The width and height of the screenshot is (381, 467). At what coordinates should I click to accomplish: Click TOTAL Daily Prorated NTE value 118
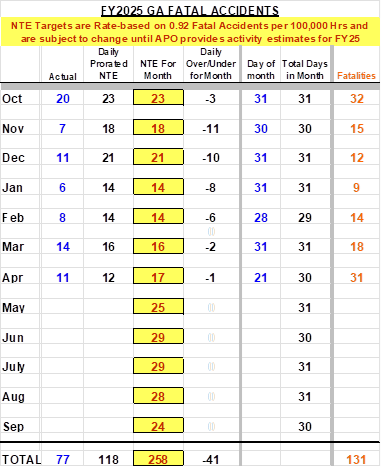[108, 460]
